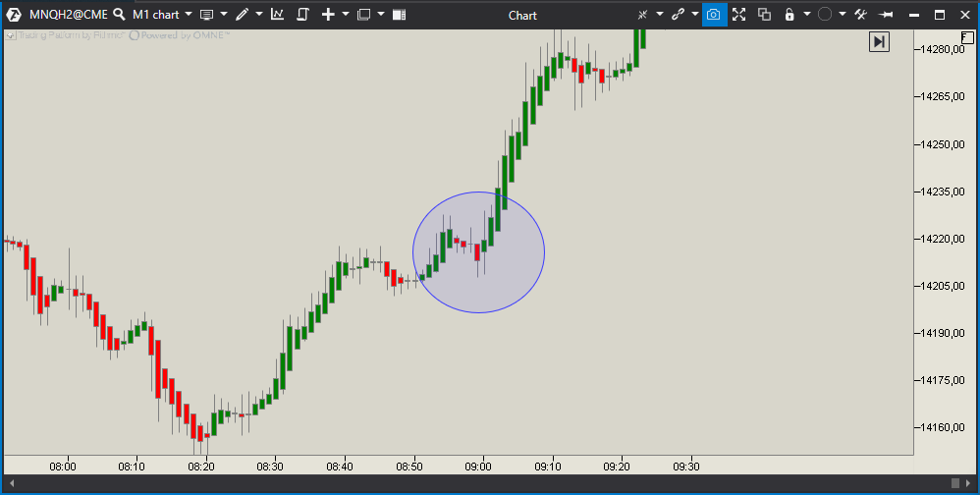Click the 09:10 time axis label
Viewport: 980px width, 495px height.
[548, 467]
